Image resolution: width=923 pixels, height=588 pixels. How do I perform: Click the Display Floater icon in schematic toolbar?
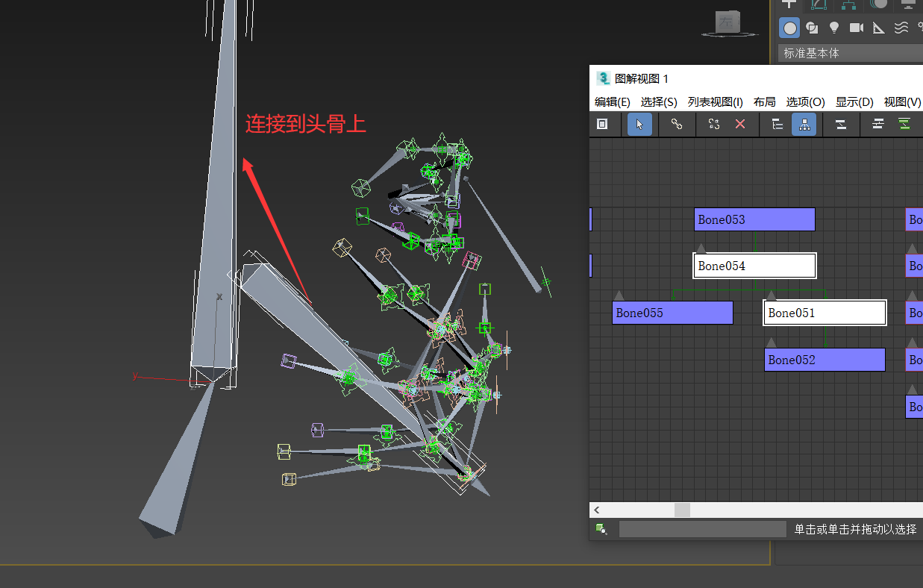[x=602, y=125]
